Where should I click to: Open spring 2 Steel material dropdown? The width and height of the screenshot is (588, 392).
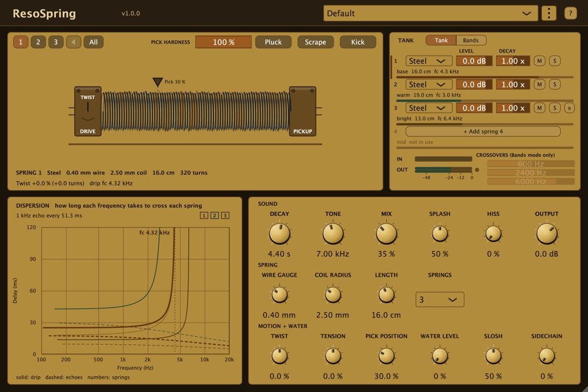coord(429,85)
